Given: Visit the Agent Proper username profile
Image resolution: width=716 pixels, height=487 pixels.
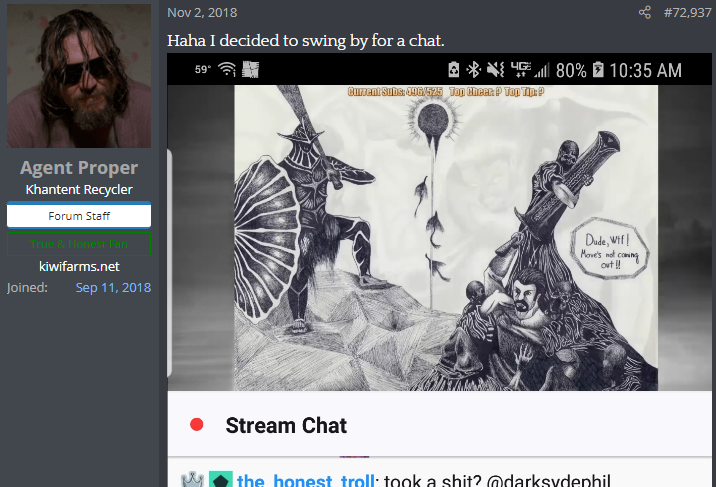Looking at the screenshot, I should (79, 168).
